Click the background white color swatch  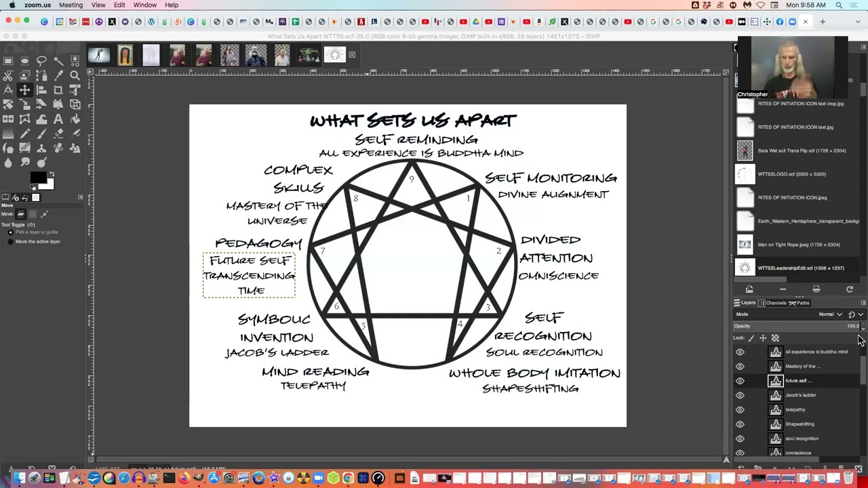pyautogui.click(x=50, y=185)
